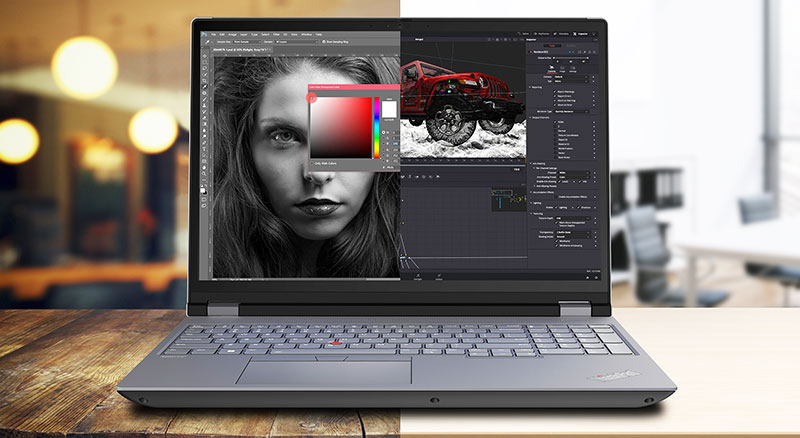The width and height of the screenshot is (800, 438).
Task: Toggle Abort on Error checkbox
Action: click(555, 105)
